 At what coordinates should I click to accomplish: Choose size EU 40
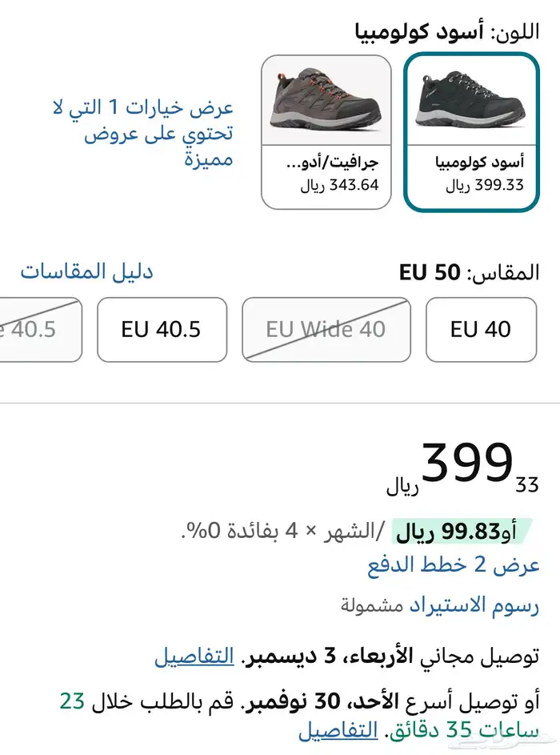tap(481, 329)
